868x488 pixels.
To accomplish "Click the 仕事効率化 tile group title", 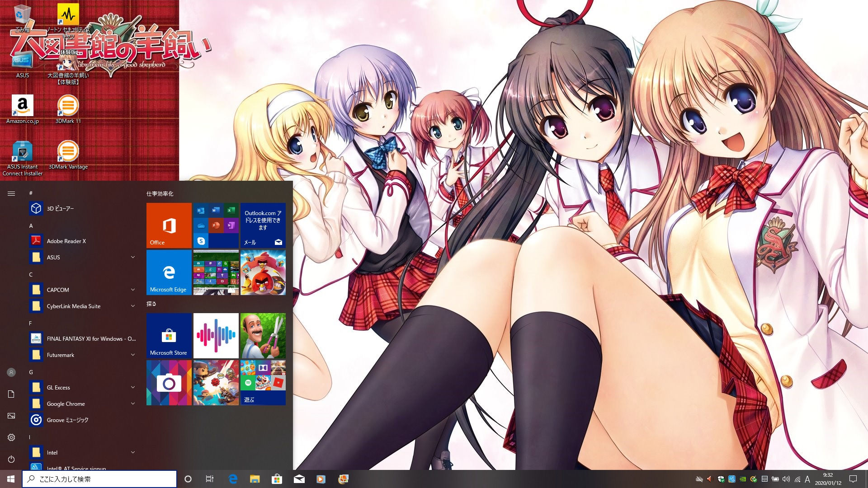I will click(x=160, y=193).
